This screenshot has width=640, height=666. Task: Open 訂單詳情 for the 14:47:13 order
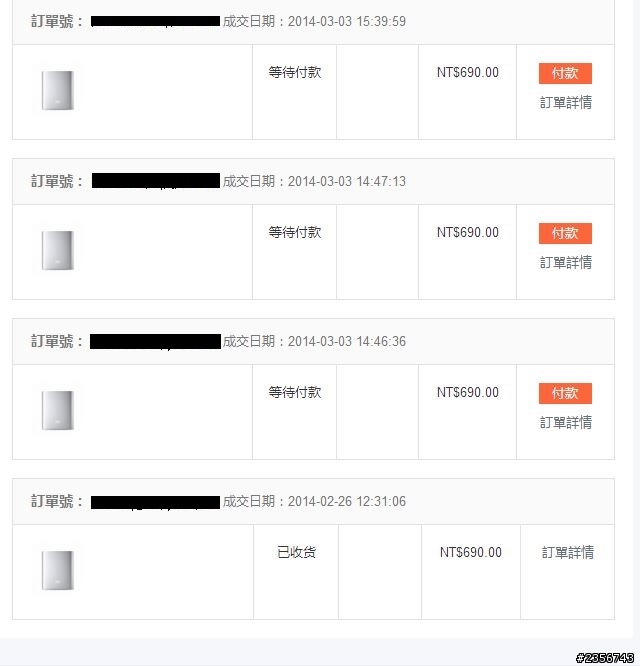coord(566,262)
